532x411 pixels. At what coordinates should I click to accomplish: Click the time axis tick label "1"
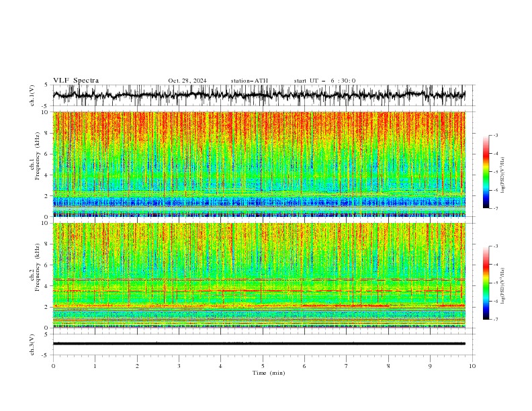(95, 366)
